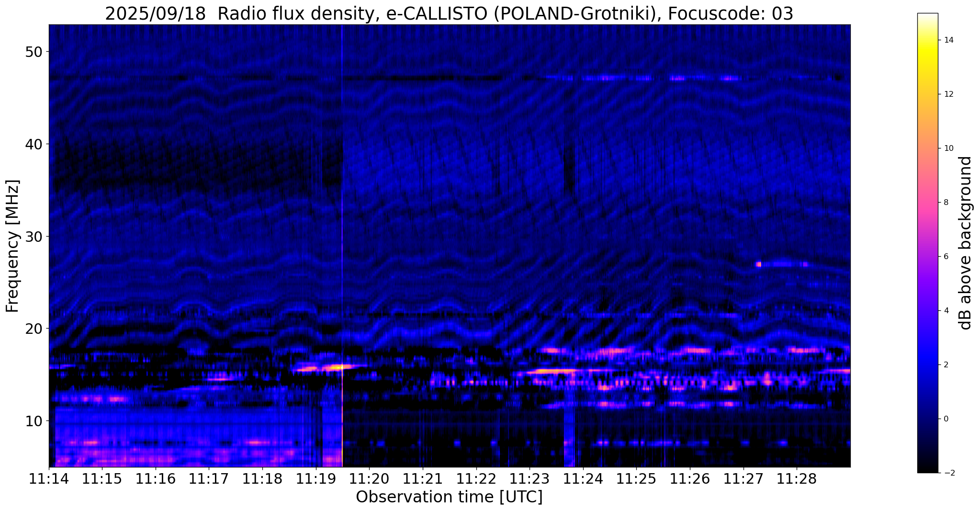The image size is (980, 511).
Task: Click the 11:27 time tick label
Action: click(x=743, y=479)
